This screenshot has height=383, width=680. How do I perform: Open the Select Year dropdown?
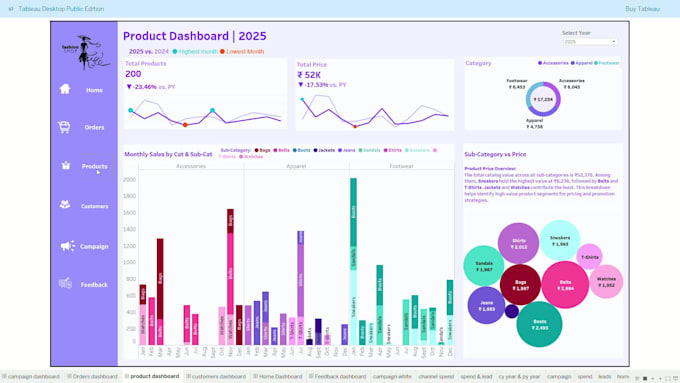tap(590, 42)
